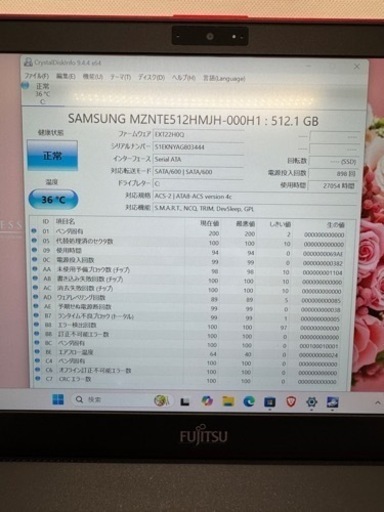Select drive C status icon in disk bar
Viewport: 384px width, 512px height.
(x=38, y=93)
